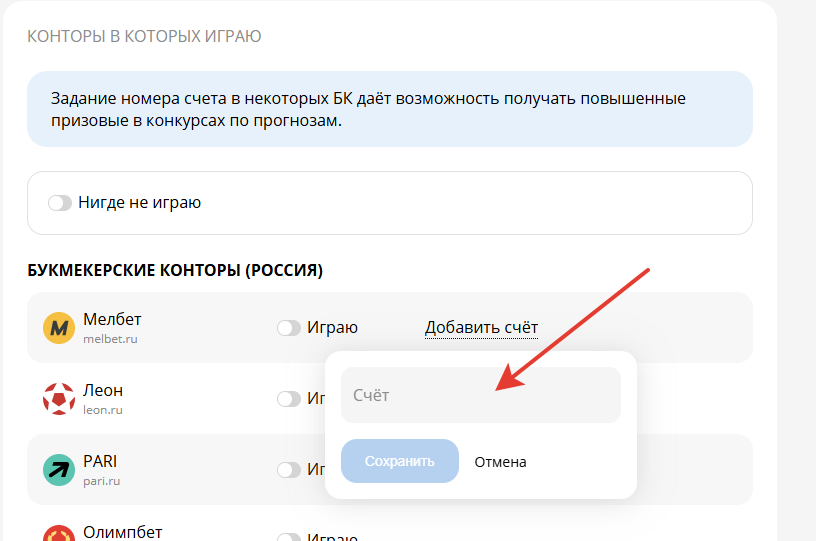Screen dimensions: 816x541
Task: Click the Melbet yellow logo icon
Action: click(59, 328)
